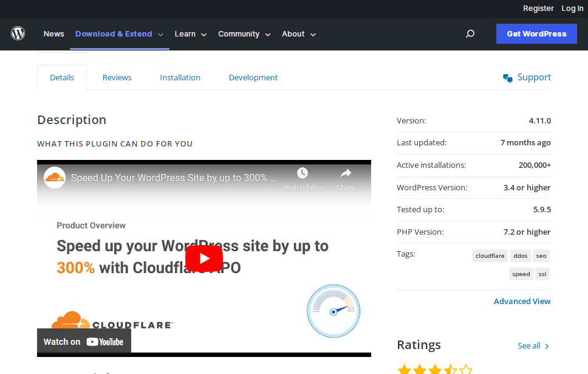Click the '5.9.5' tested value
This screenshot has height=374, width=588.
pyautogui.click(x=542, y=210)
